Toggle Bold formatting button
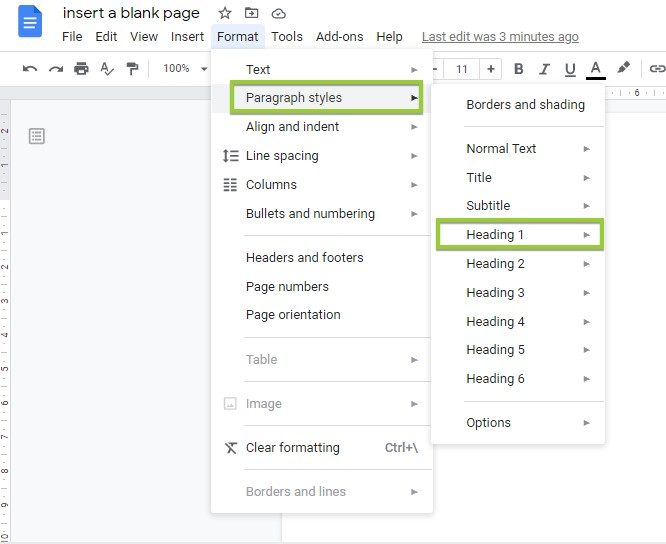This screenshot has width=666, height=544. (x=519, y=69)
